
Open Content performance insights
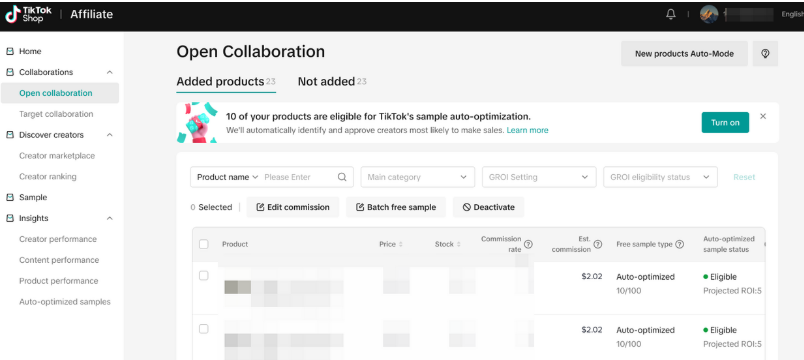tap(59, 260)
